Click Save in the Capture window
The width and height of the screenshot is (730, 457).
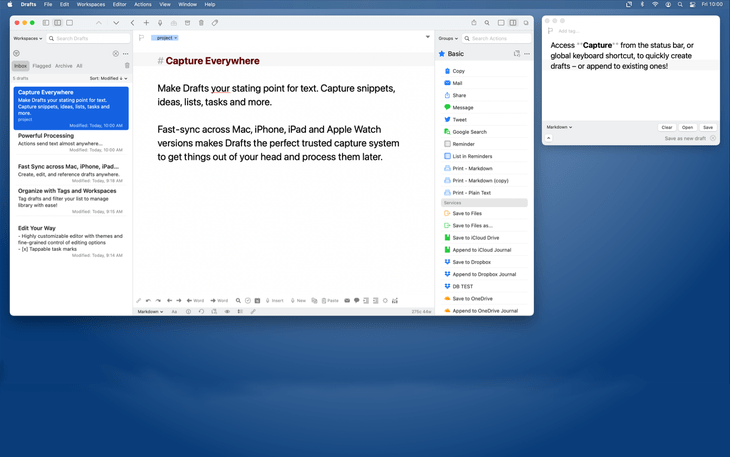click(x=708, y=128)
